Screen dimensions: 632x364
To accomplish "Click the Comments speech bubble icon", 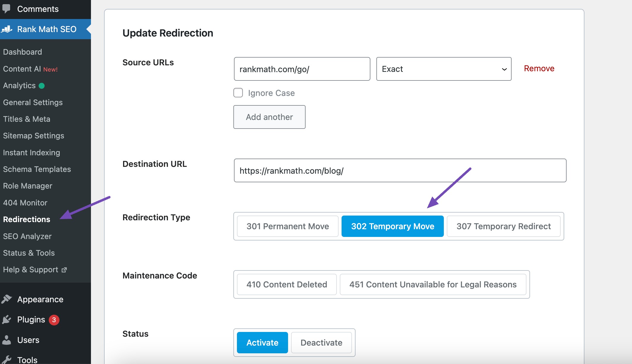I will coord(6,9).
